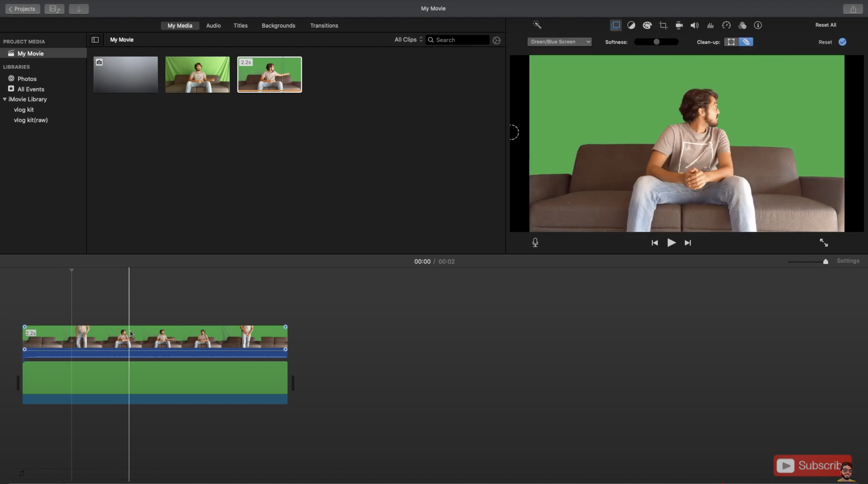868x484 pixels.
Task: Open the Green/Blue Screen overlay dropdown
Action: [559, 42]
